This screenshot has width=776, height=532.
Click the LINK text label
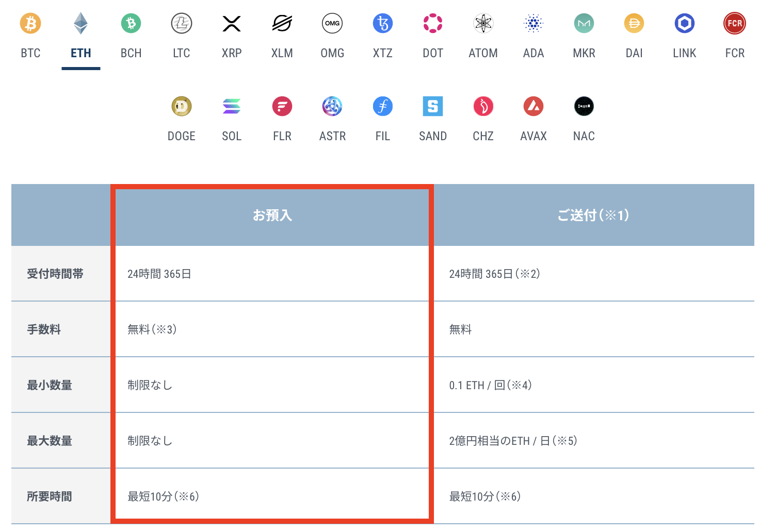[685, 53]
